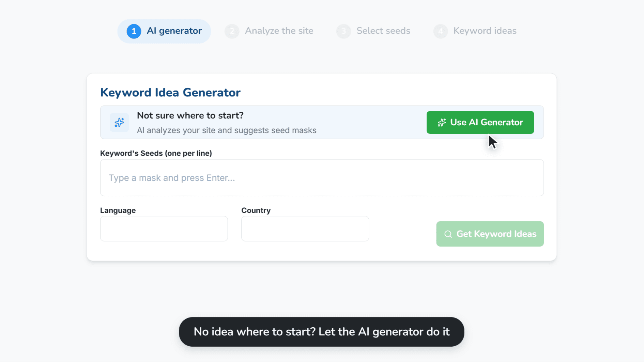This screenshot has width=644, height=362.
Task: Go to the Analyze the site step
Action: pyautogui.click(x=269, y=31)
